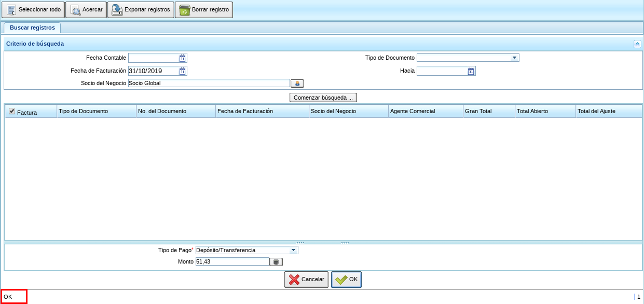Expand the Tipo de Documento dropdown
644x304 pixels.
pyautogui.click(x=514, y=58)
